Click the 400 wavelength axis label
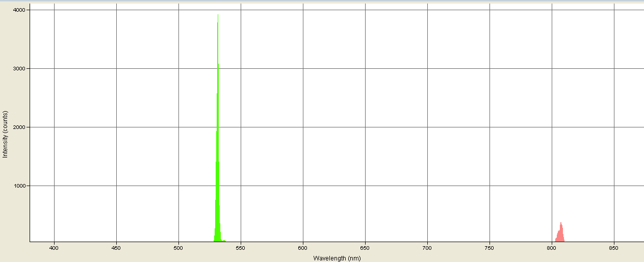 pos(54,248)
